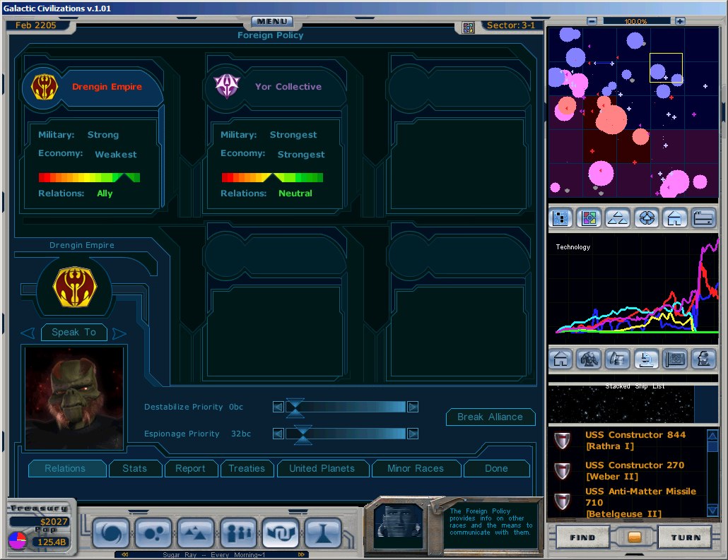The width and height of the screenshot is (728, 560).
Task: Click the yellow viewport box on minimap
Action: [x=666, y=68]
